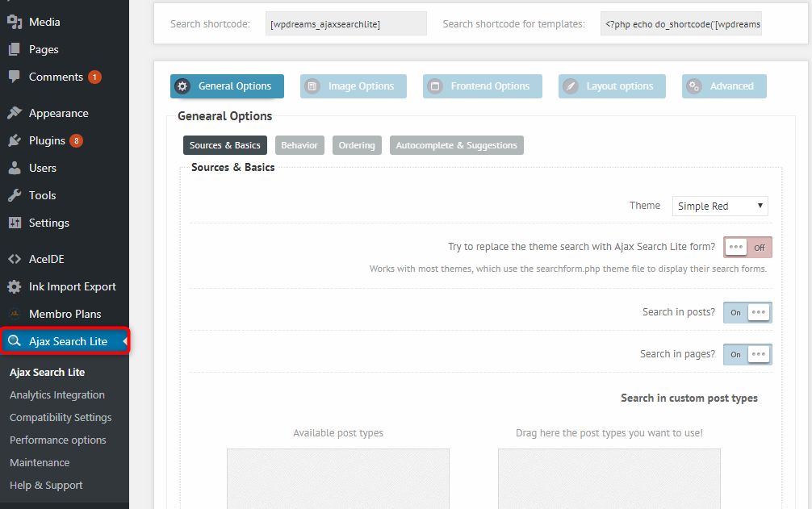812x509 pixels.
Task: Open the Membro Plans menu item
Action: (65, 314)
